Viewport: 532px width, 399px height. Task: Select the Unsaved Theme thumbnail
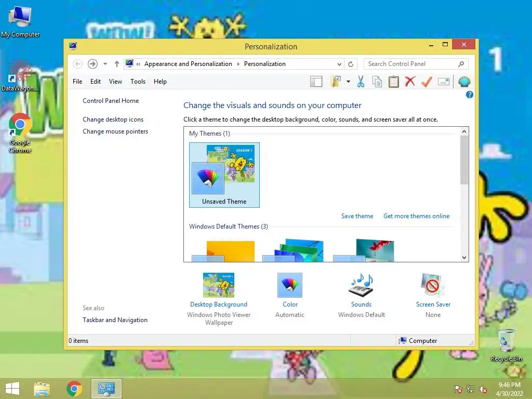(x=224, y=175)
